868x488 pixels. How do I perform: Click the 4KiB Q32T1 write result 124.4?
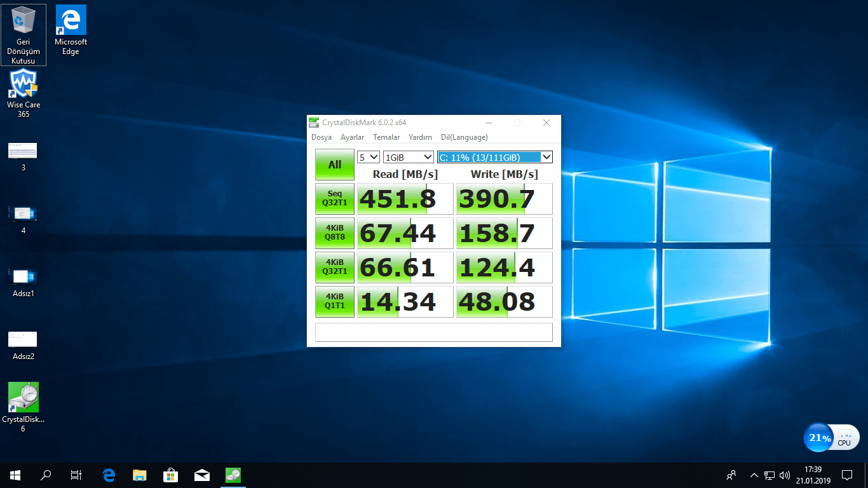click(505, 268)
